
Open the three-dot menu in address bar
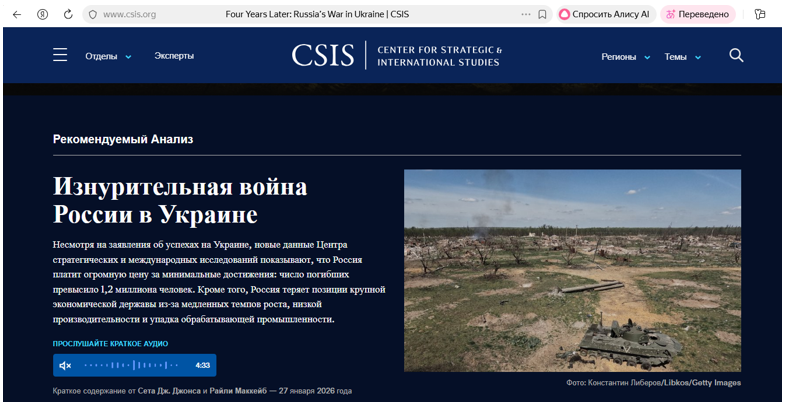[526, 14]
